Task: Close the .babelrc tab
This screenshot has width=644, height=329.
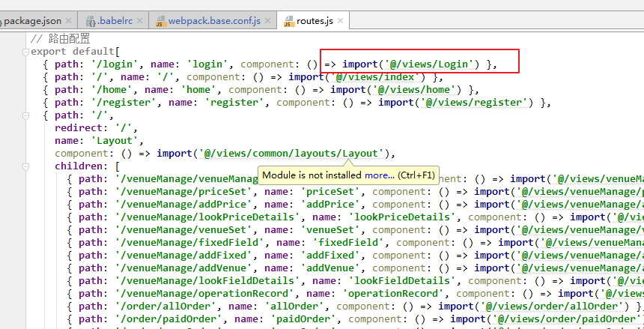Action: coord(139,20)
